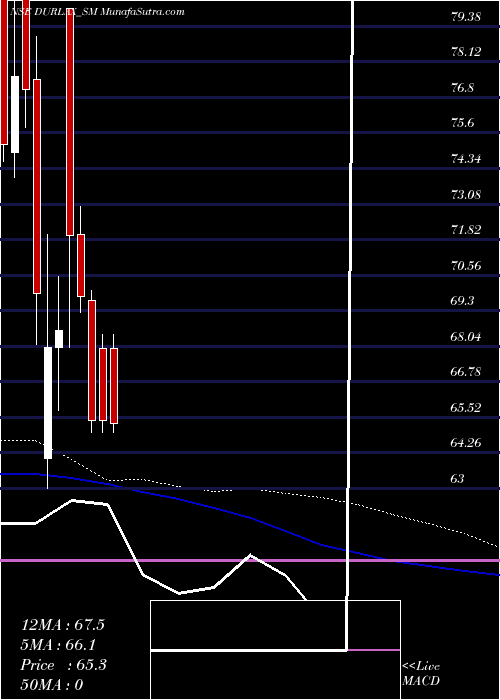Click the tallest white candle near 64.26
This screenshot has height=700, width=500.
pyautogui.click(x=48, y=403)
